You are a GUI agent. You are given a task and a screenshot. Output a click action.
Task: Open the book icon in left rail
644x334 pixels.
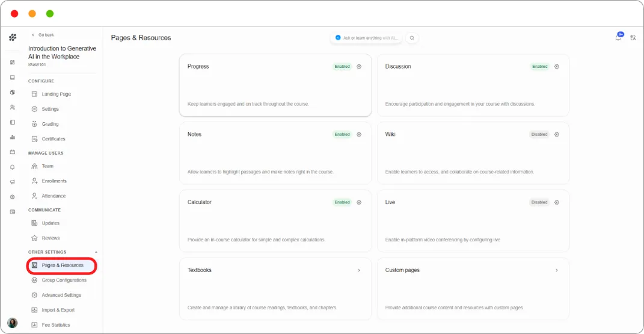[12, 77]
